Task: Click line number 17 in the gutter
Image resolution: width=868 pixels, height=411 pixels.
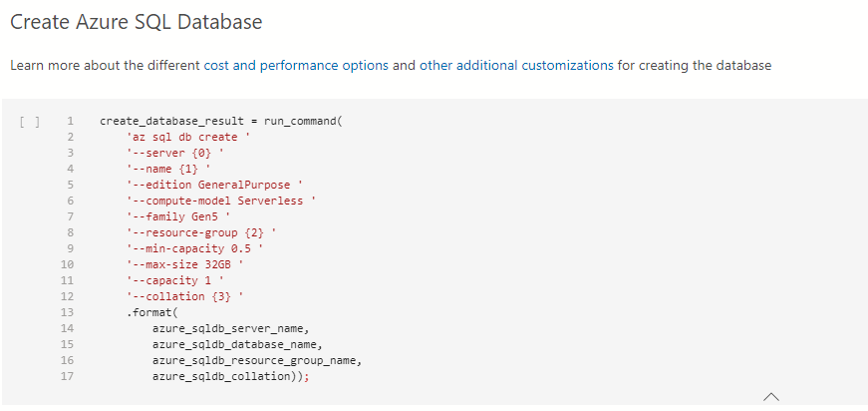Action: [67, 376]
